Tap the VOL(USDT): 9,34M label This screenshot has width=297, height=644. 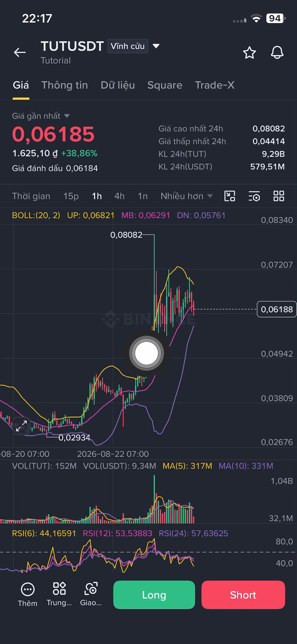coord(120,466)
